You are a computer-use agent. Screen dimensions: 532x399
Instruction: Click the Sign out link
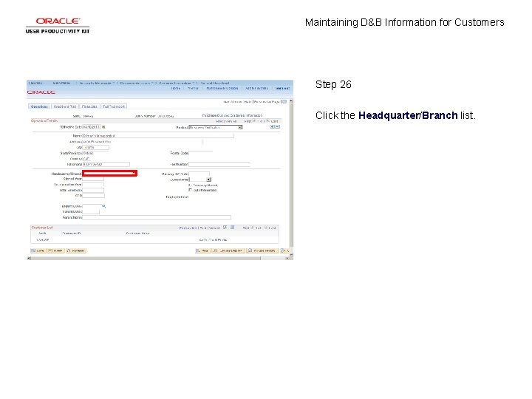(282, 88)
